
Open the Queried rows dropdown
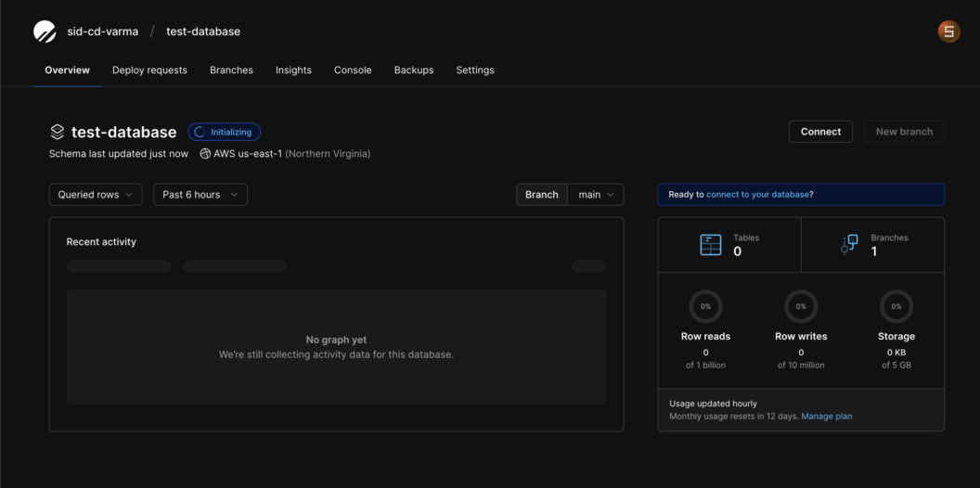click(96, 194)
